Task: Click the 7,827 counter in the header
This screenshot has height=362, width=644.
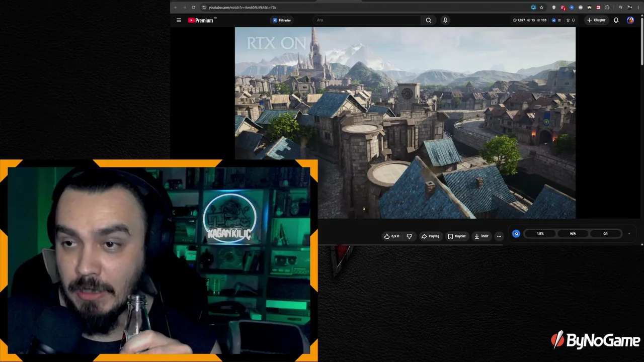Action: click(519, 20)
